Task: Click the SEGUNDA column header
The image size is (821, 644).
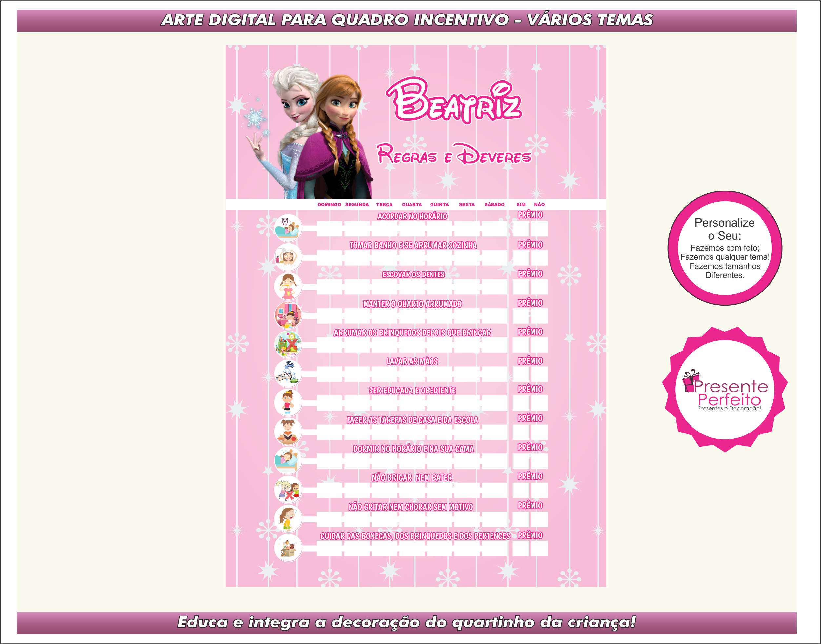Action: pyautogui.click(x=357, y=204)
